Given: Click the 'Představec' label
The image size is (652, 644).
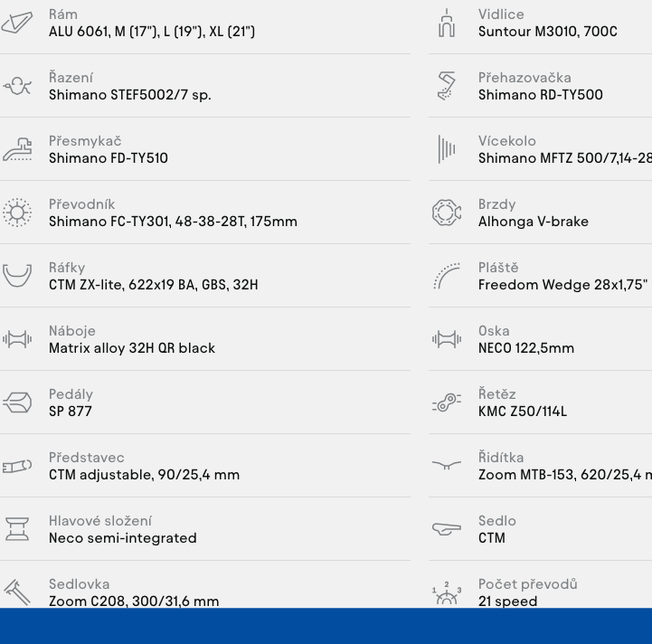Looking at the screenshot, I should click(87, 458).
